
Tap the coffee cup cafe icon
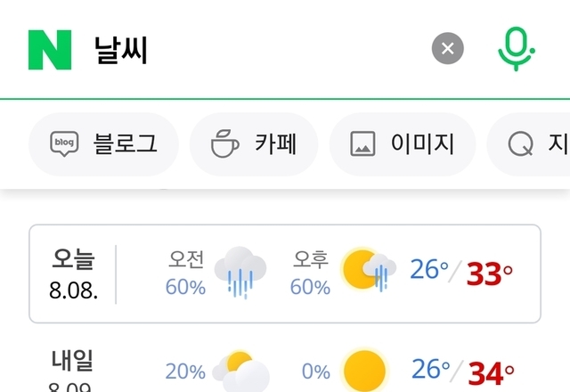tap(224, 144)
